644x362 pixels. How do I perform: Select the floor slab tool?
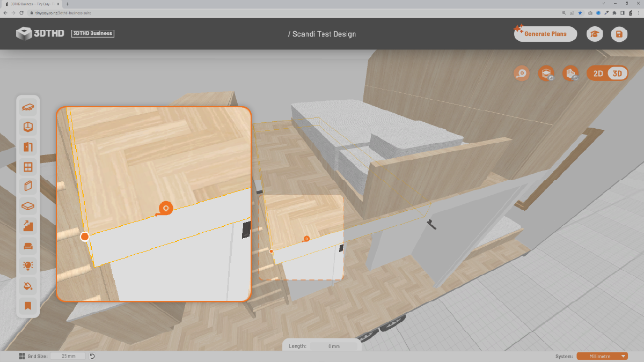28,206
